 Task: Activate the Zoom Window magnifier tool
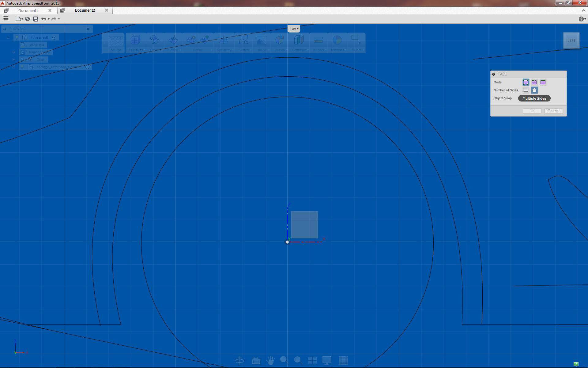pyautogui.click(x=298, y=360)
